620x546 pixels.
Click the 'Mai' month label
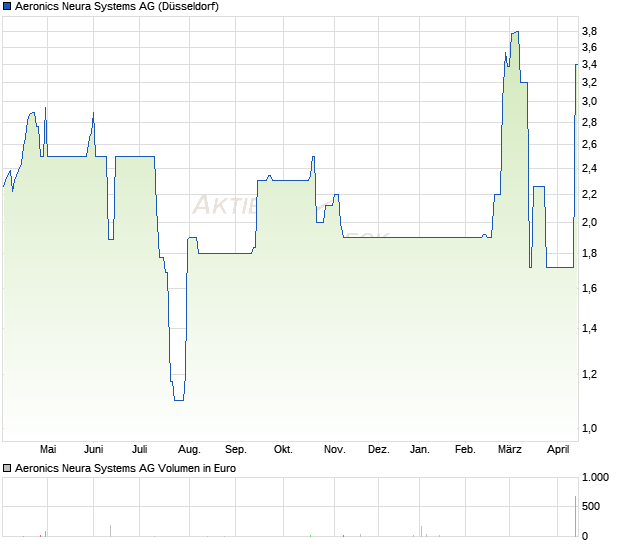(x=48, y=449)
